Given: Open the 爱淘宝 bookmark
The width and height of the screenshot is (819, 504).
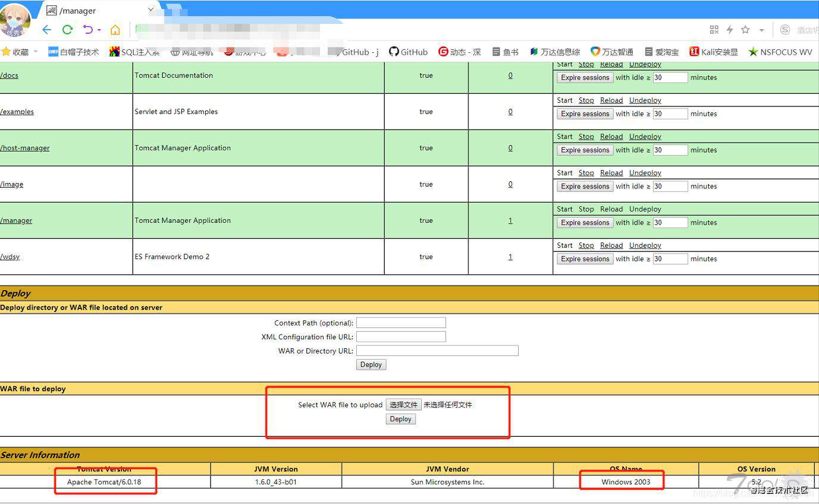Looking at the screenshot, I should 661,52.
